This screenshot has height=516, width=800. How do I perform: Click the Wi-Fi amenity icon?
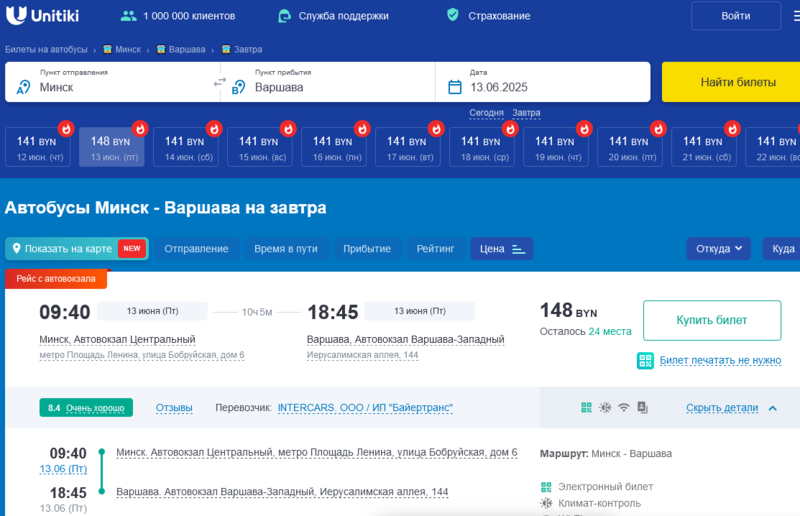click(x=624, y=408)
